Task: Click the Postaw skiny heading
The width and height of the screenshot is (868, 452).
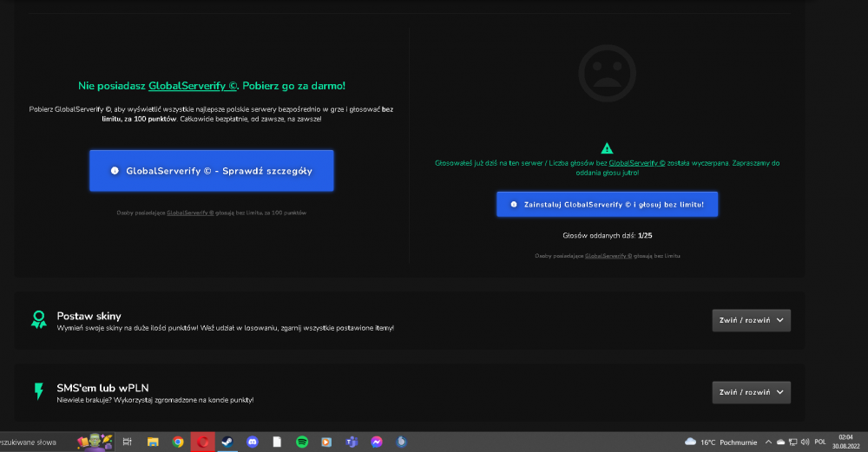Action: point(89,316)
